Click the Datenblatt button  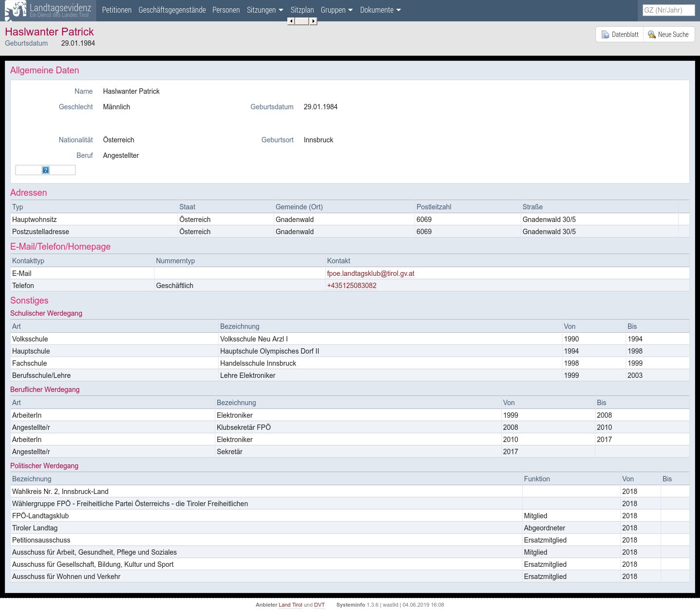(x=620, y=34)
